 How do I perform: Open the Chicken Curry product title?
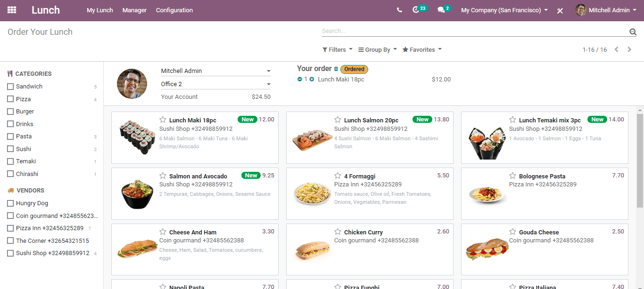click(363, 232)
